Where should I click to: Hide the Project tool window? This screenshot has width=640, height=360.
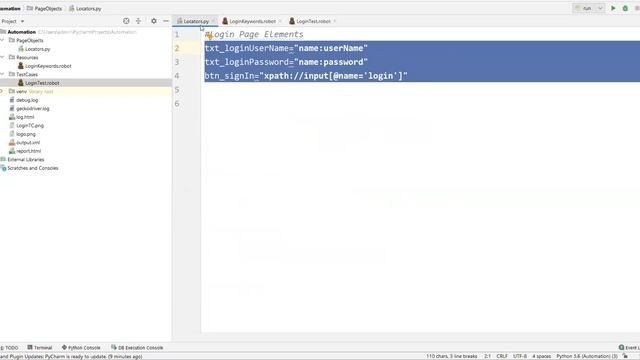[166, 21]
